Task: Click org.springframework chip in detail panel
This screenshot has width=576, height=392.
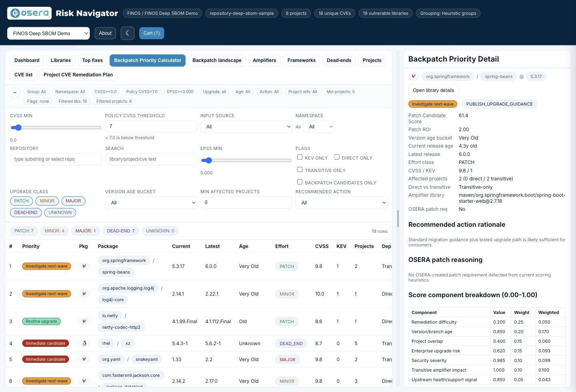Action: [448, 76]
